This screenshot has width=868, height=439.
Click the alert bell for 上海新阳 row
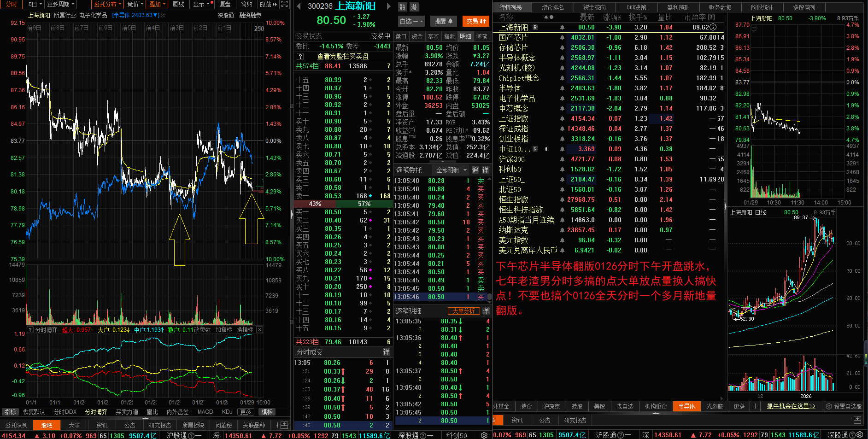tap(562, 27)
